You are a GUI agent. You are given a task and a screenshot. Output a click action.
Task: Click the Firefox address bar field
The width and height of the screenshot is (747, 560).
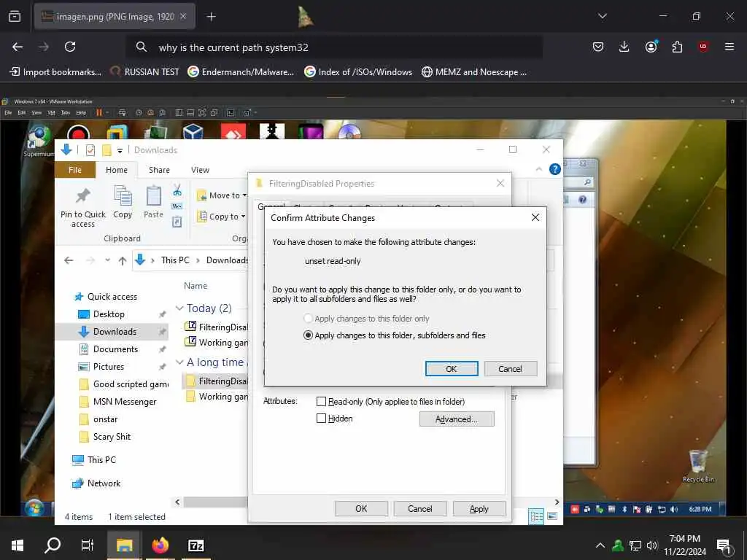click(x=334, y=47)
